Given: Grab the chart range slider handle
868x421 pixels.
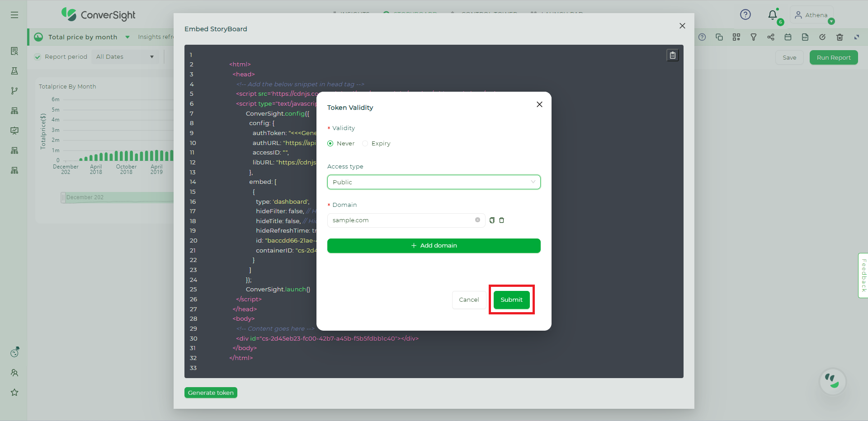Looking at the screenshot, I should point(63,197).
